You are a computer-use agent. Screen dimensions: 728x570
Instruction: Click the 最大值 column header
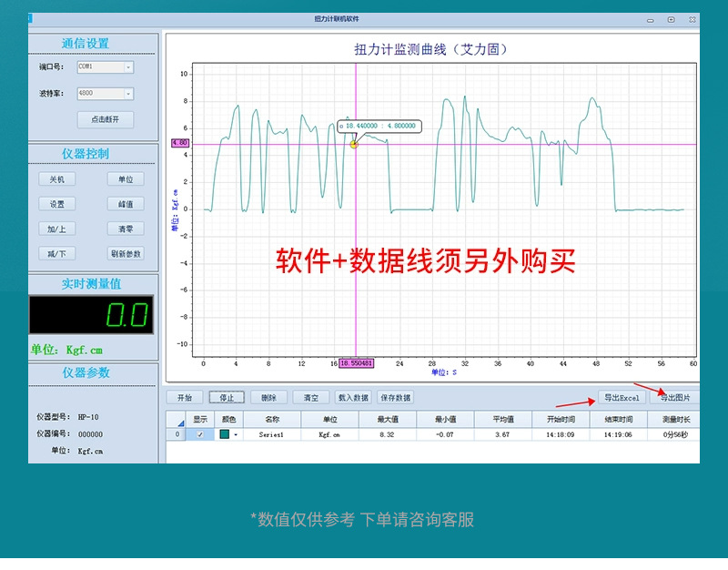[x=388, y=420]
